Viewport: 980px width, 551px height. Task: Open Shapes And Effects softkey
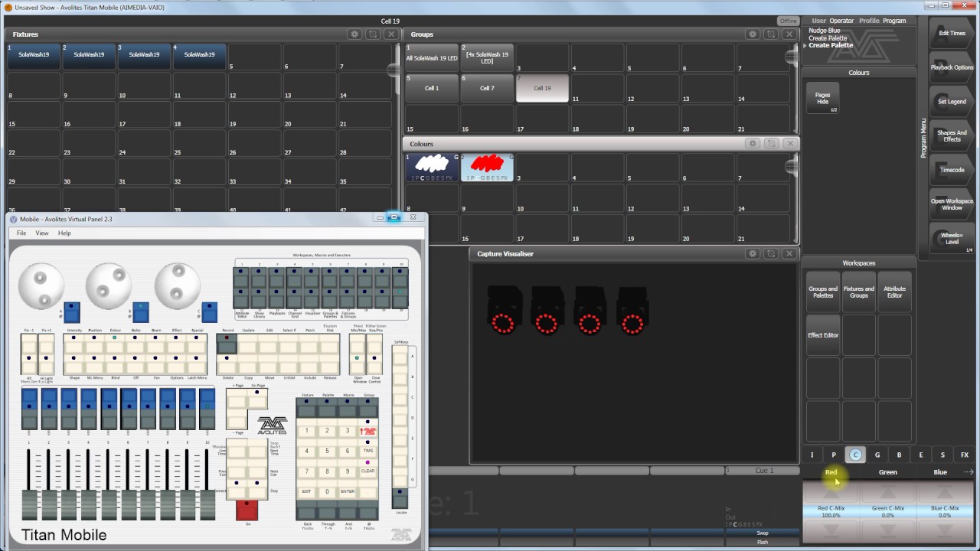tap(952, 135)
